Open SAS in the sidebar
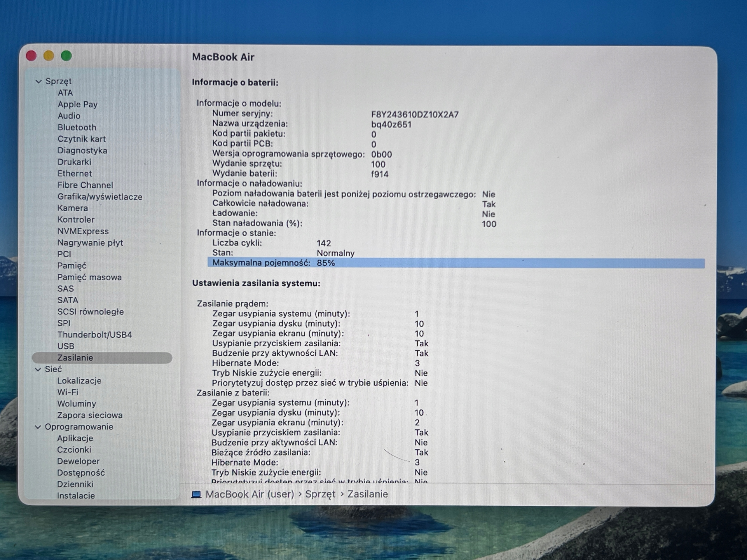This screenshot has height=560, width=747. (x=66, y=289)
